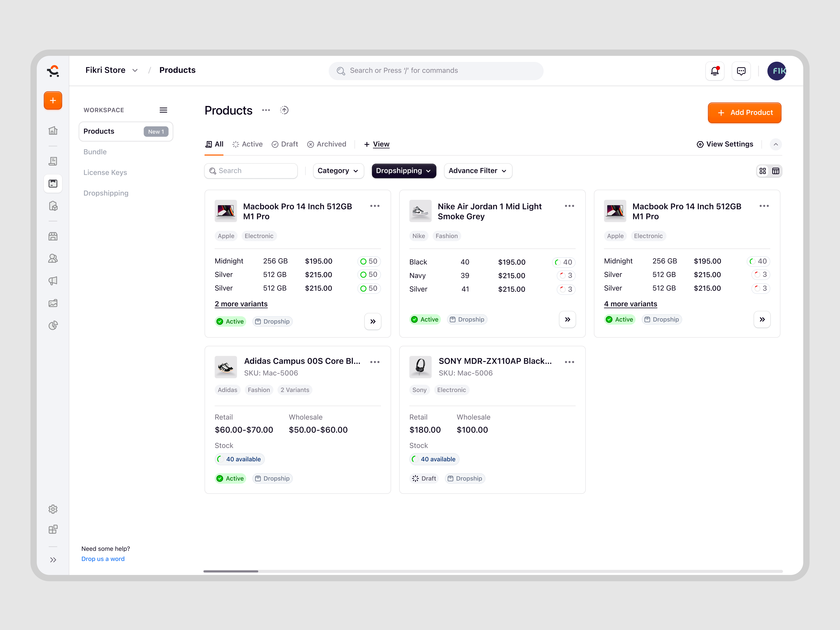This screenshot has height=630, width=840.
Task: Click the upload/export icon next to the Products heading
Action: 284,110
